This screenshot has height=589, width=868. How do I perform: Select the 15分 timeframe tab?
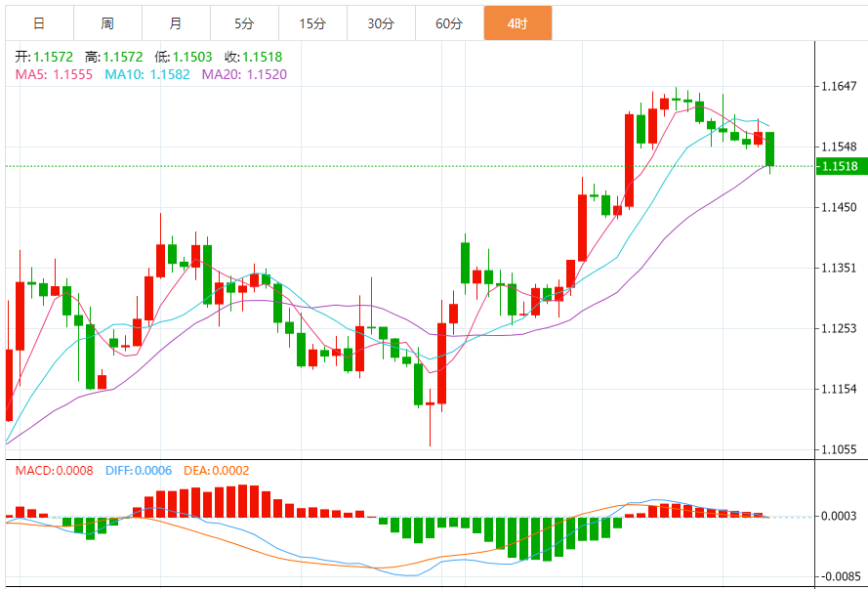point(312,23)
